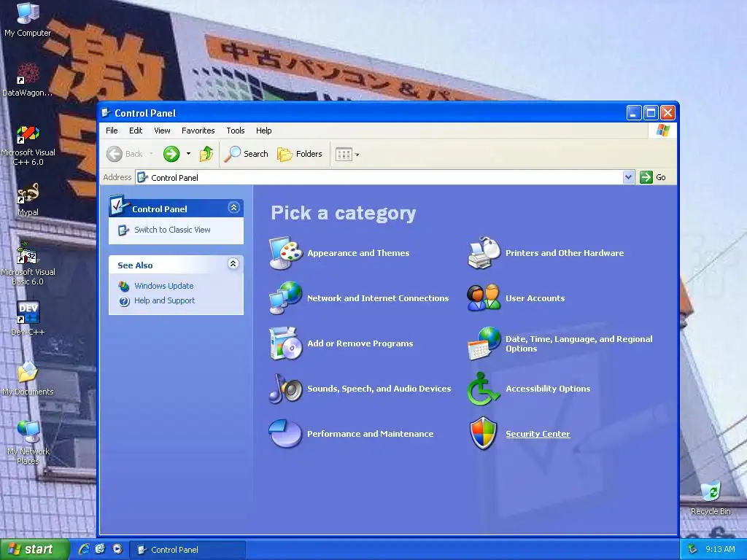Collapse the Control Panel sidebar section
This screenshot has width=747, height=560.
pyautogui.click(x=233, y=208)
